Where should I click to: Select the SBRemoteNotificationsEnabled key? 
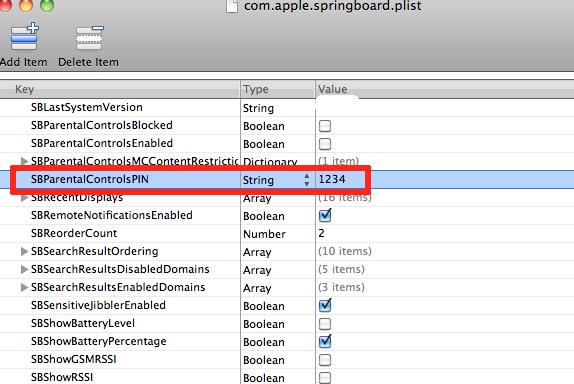(x=112, y=215)
